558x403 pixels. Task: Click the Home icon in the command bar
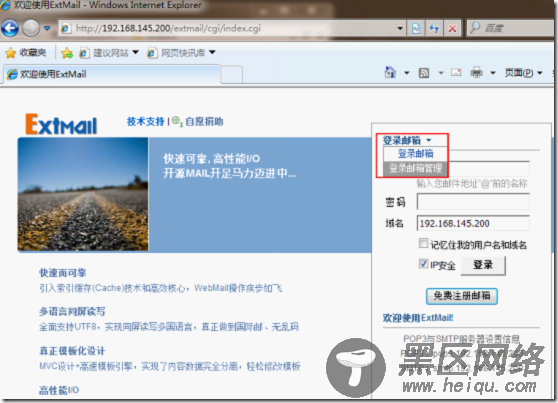(x=390, y=73)
